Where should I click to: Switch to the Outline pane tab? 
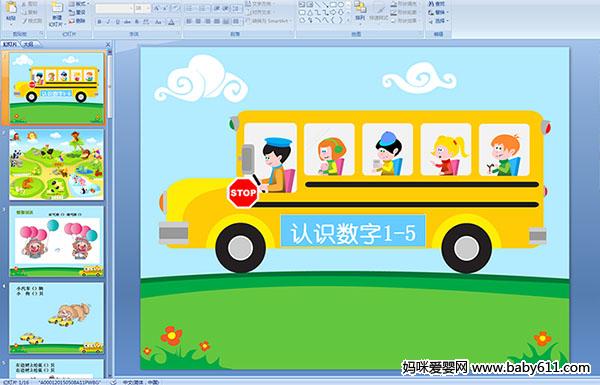click(x=27, y=44)
